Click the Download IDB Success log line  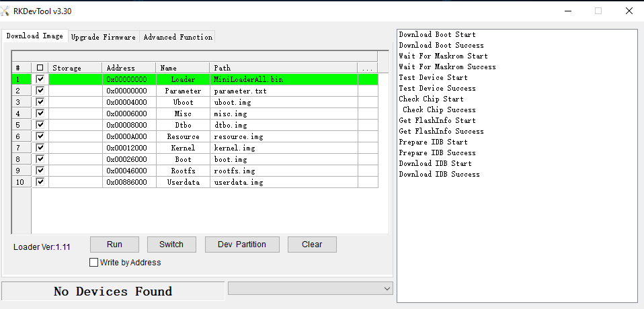[439, 174]
